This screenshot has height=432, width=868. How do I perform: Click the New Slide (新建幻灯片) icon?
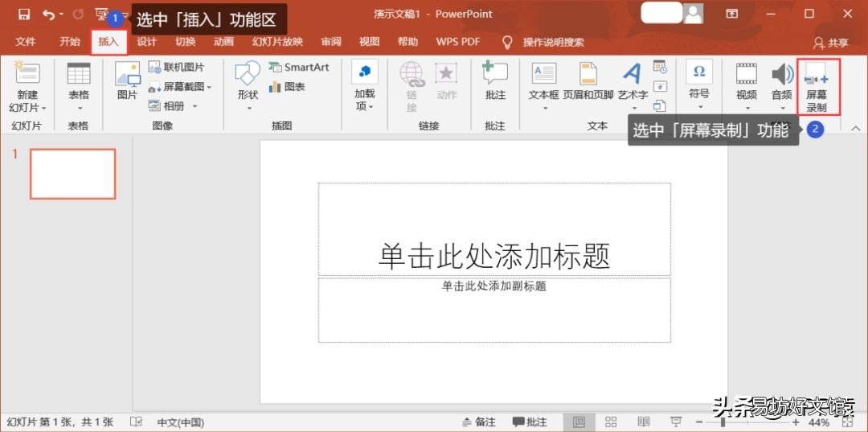tap(27, 73)
